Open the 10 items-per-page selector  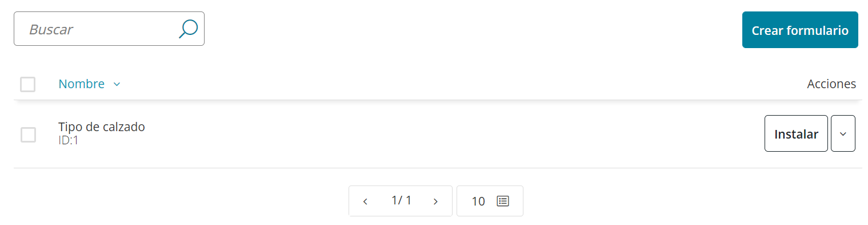coord(490,201)
